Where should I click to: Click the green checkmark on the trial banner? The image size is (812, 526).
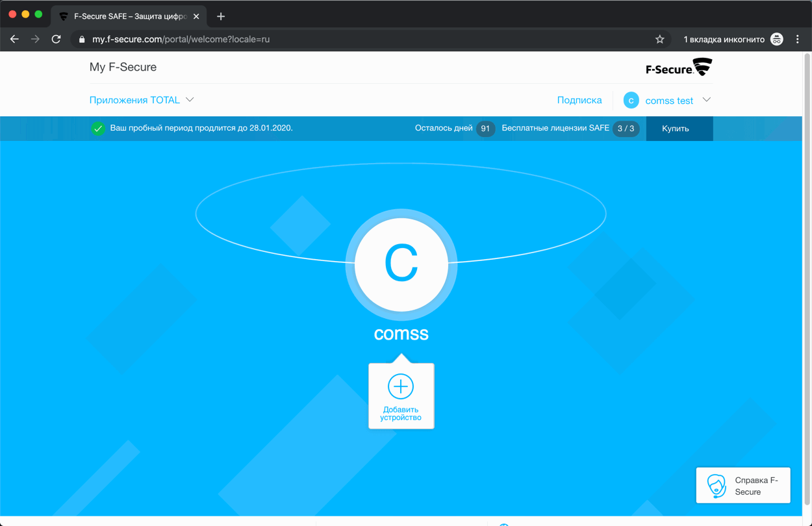pyautogui.click(x=99, y=129)
